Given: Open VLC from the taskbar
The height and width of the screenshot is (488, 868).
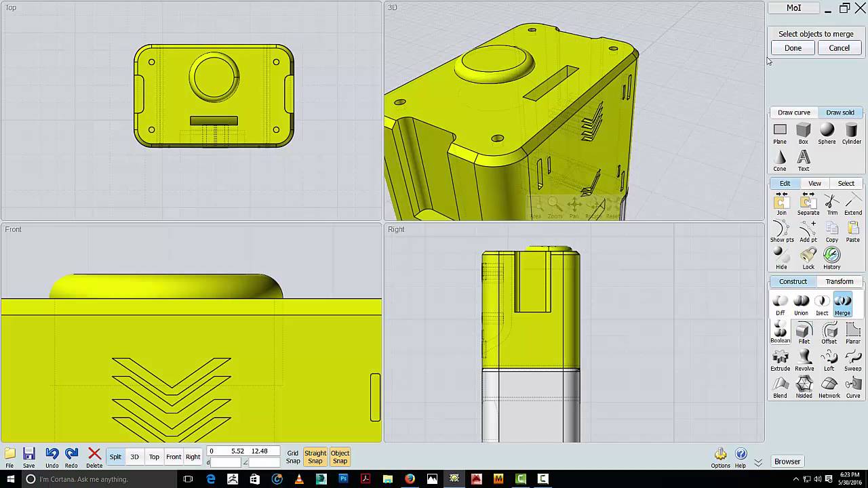Looking at the screenshot, I should 299,479.
